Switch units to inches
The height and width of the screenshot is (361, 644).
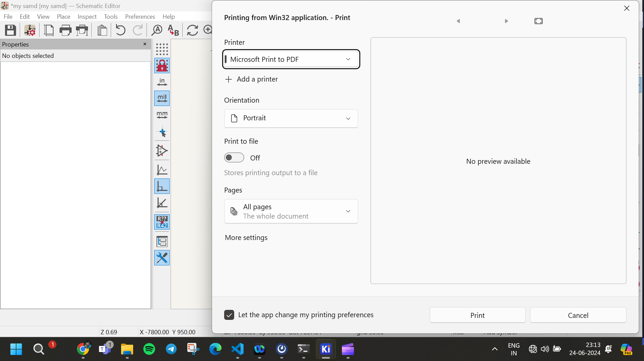(162, 82)
